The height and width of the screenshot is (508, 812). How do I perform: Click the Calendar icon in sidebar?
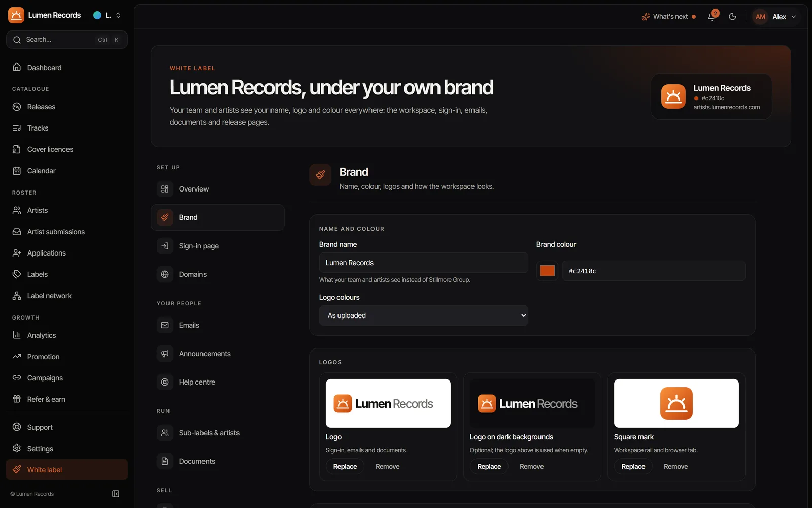pyautogui.click(x=17, y=171)
